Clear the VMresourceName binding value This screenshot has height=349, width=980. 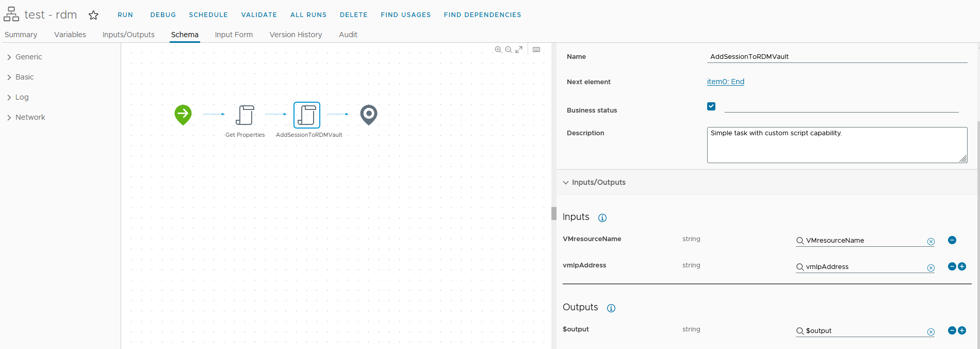(x=931, y=242)
